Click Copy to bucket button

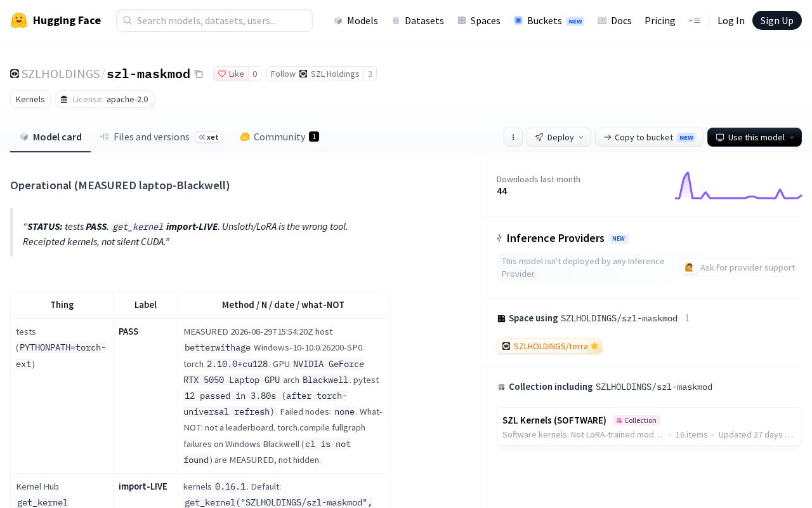[649, 137]
